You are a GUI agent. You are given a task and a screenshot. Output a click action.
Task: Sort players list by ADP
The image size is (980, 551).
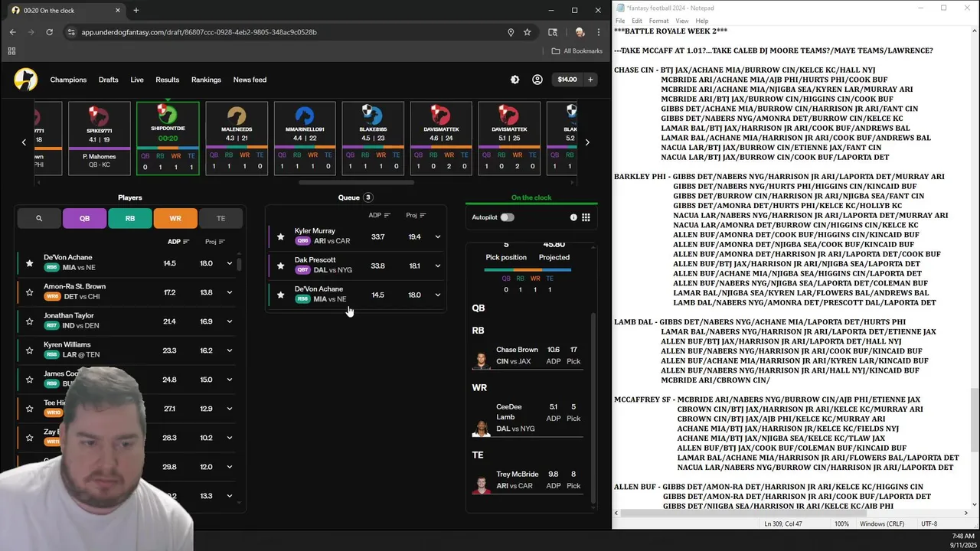point(178,242)
